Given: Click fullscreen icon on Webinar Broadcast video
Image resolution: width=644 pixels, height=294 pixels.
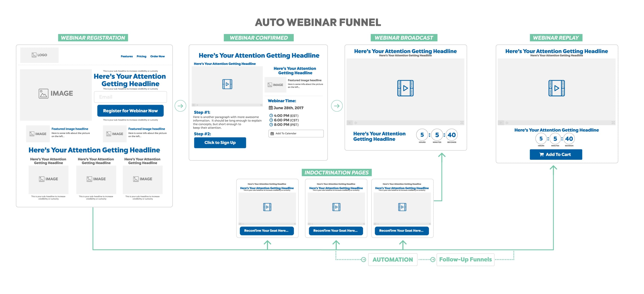Looking at the screenshot, I should point(462,123).
